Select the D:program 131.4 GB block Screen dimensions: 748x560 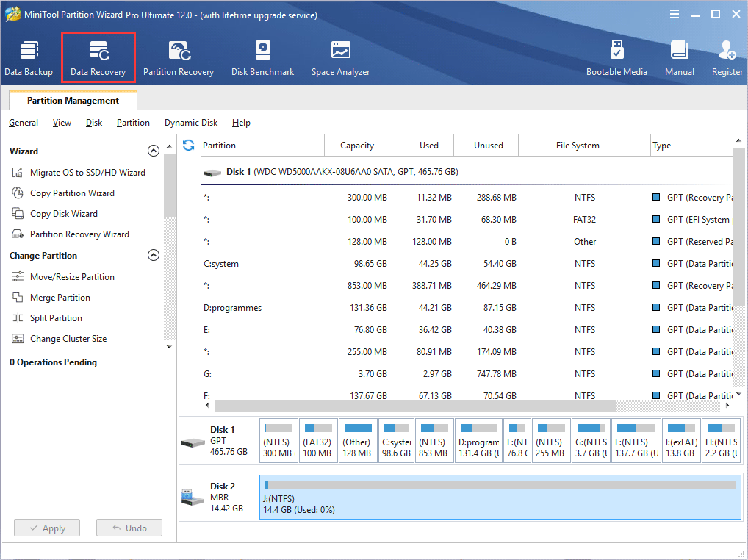point(478,441)
